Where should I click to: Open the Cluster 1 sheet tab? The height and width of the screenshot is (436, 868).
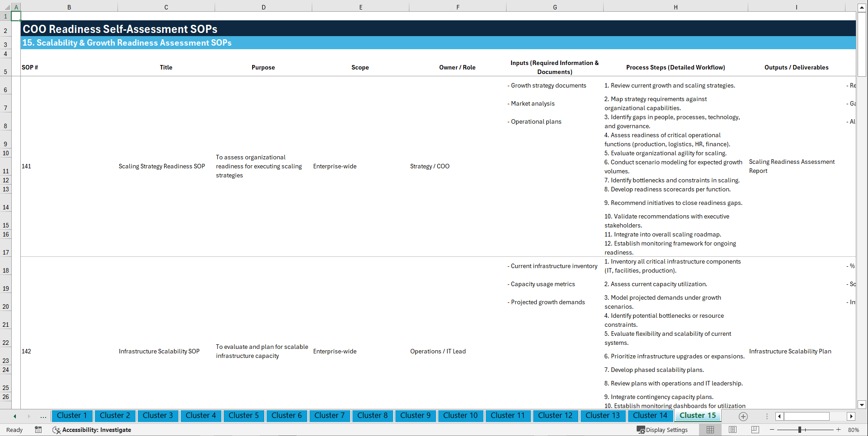click(x=72, y=416)
